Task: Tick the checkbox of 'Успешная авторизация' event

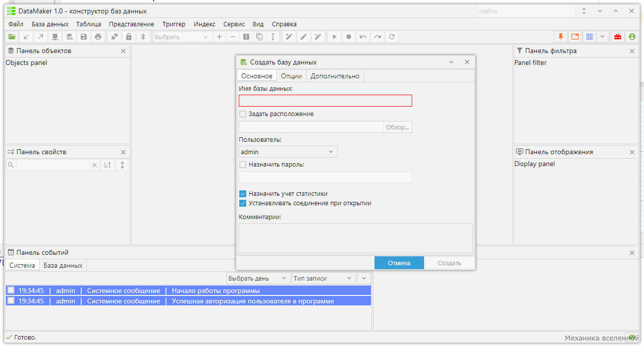Action: [x=11, y=301]
